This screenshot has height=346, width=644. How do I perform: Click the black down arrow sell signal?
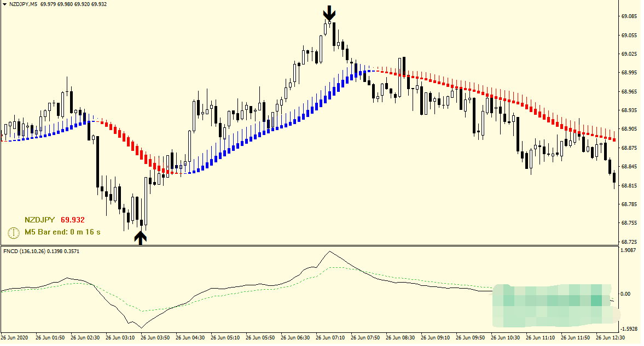tap(328, 13)
